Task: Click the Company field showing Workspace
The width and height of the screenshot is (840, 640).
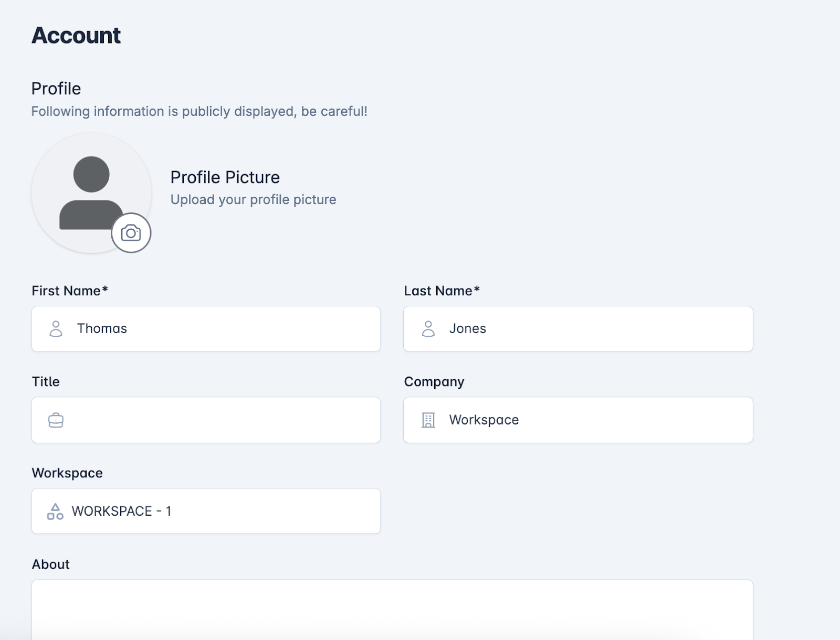Action: (x=578, y=420)
